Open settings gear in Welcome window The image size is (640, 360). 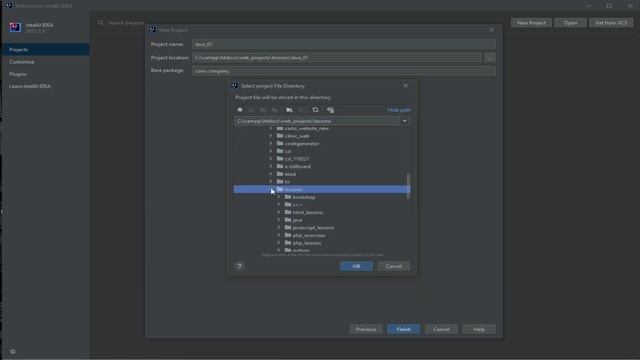(x=13, y=351)
